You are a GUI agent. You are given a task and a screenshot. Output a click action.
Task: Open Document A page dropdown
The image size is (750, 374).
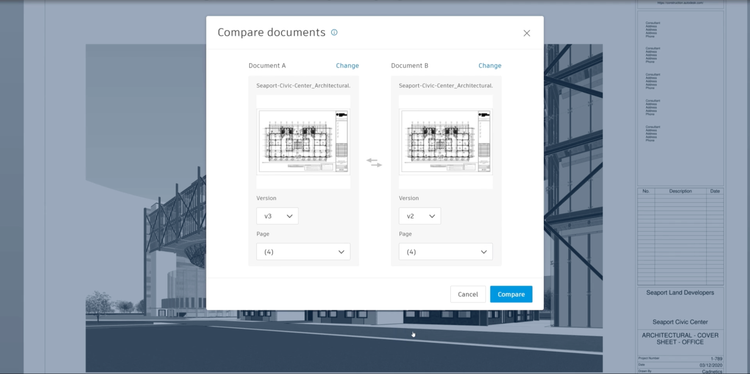point(303,252)
